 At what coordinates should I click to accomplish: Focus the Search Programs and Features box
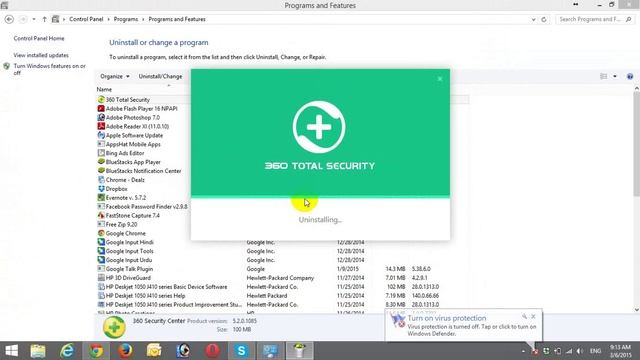point(594,19)
